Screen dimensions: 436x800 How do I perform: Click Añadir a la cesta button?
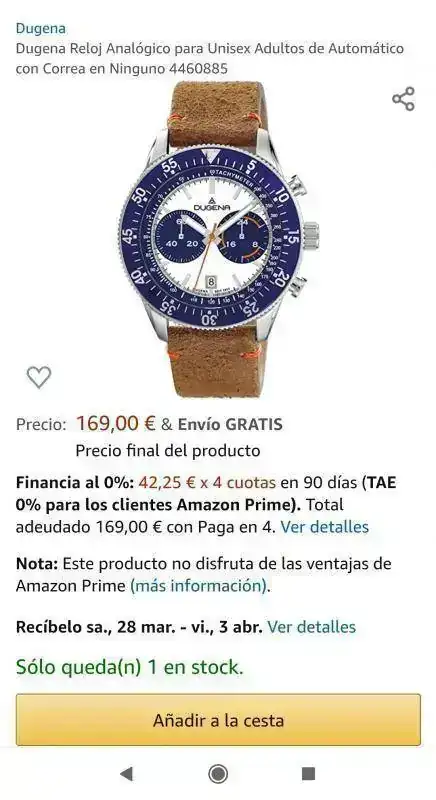click(218, 720)
